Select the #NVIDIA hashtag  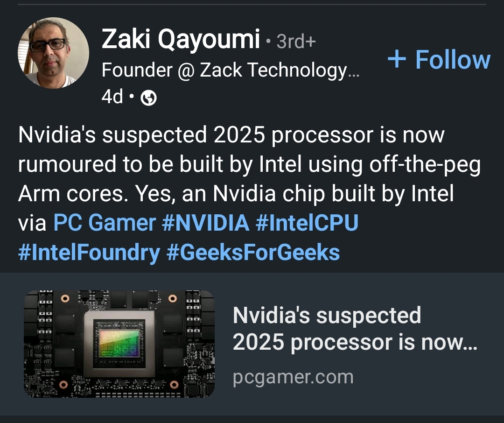(205, 223)
